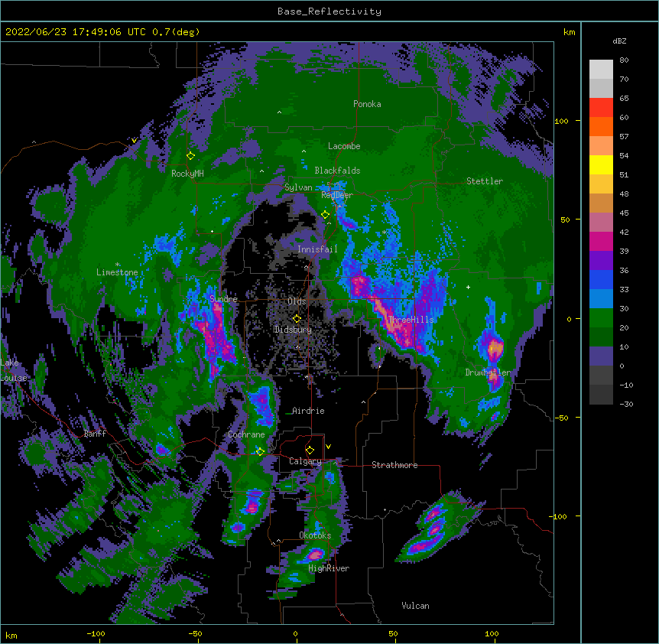The image size is (659, 644).
Task: Click the yellow V marker northwest of RockyMH
Action: click(x=134, y=141)
